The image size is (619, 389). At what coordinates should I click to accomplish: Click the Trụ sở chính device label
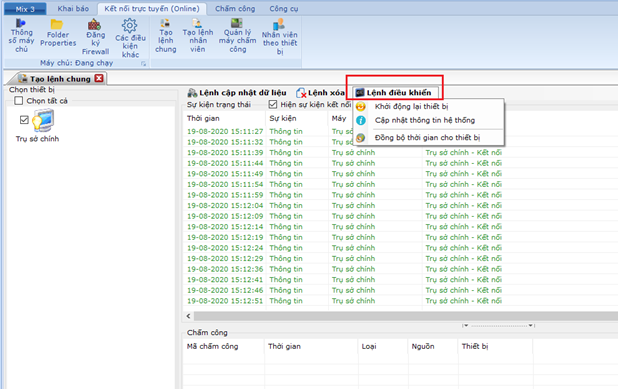coord(38,139)
